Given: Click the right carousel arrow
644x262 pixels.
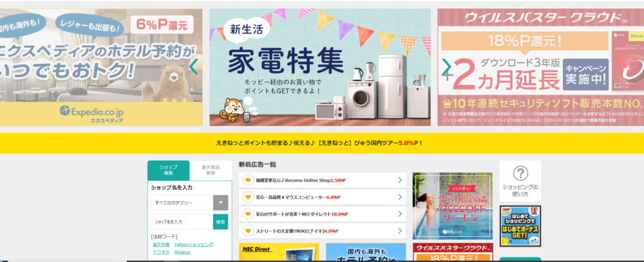Looking at the screenshot, I should pos(446,67).
